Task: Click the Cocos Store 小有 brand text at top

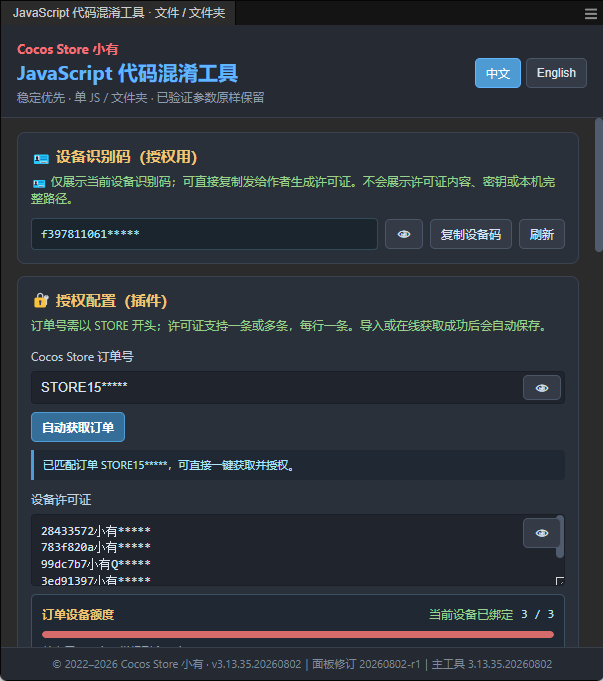Action: [67, 49]
